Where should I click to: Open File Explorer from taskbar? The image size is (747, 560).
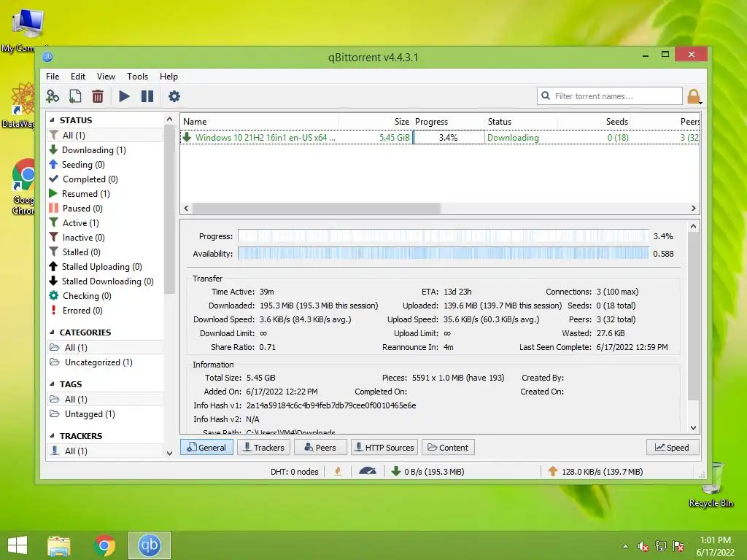pos(59,545)
